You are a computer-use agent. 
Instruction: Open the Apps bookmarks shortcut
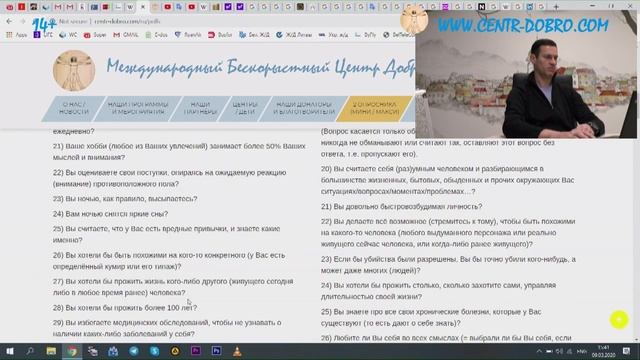[x=16, y=35]
